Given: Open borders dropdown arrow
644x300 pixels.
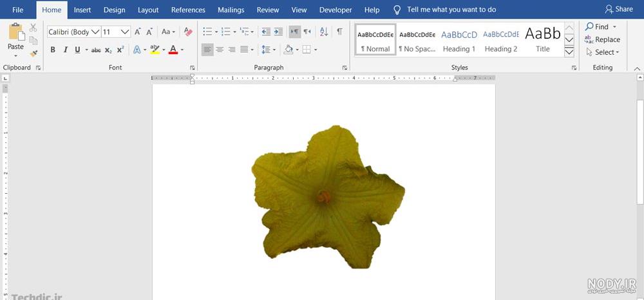Looking at the screenshot, I should [x=316, y=50].
